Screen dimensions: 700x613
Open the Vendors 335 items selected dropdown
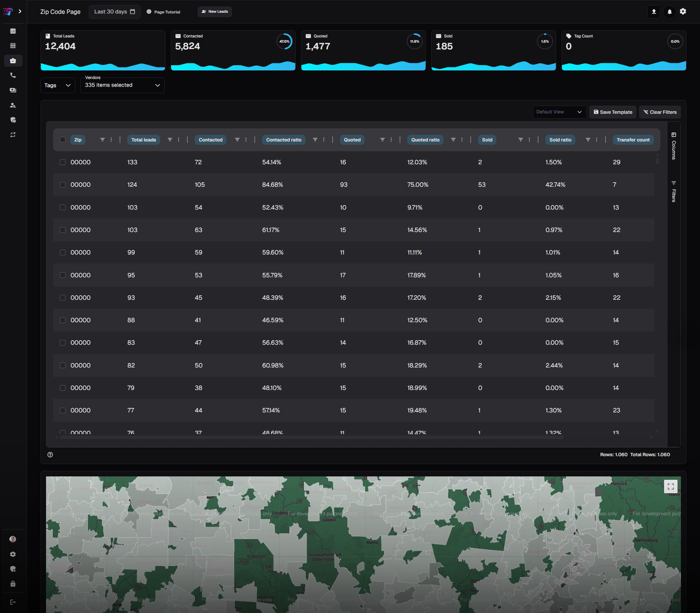122,85
